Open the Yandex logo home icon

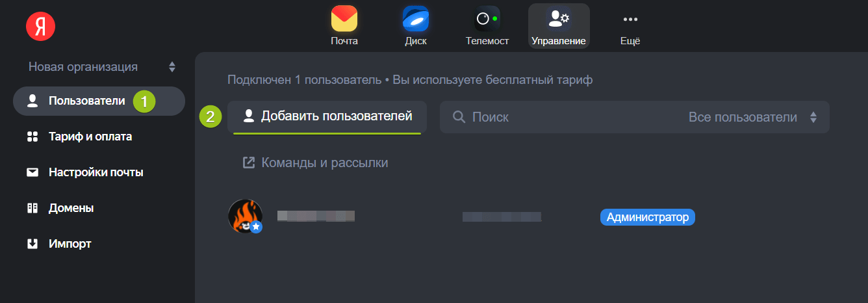pos(40,26)
